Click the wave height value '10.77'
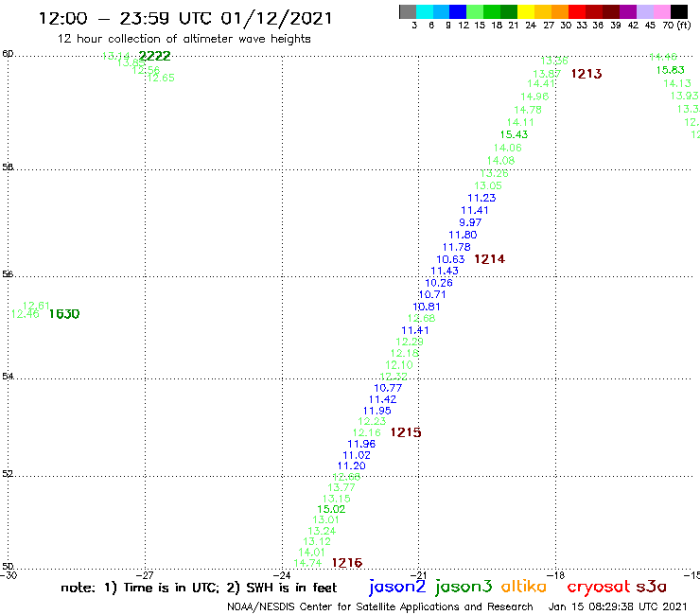 (388, 388)
